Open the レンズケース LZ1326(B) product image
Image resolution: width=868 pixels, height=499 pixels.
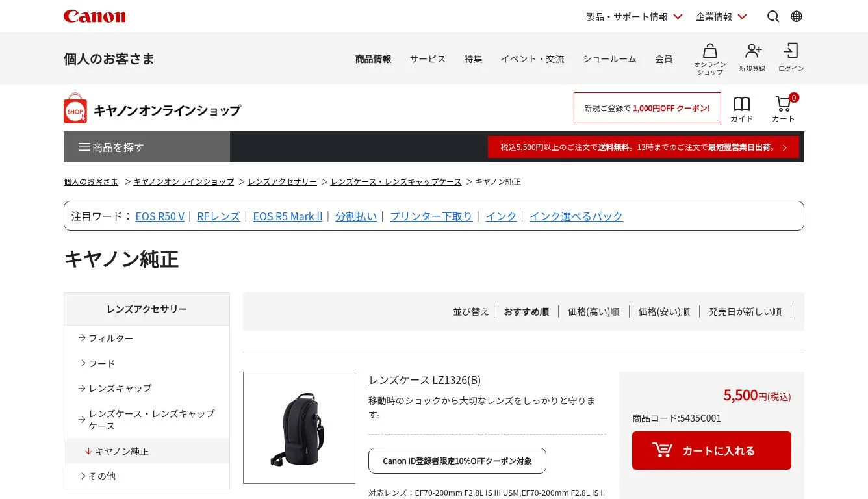pos(299,428)
